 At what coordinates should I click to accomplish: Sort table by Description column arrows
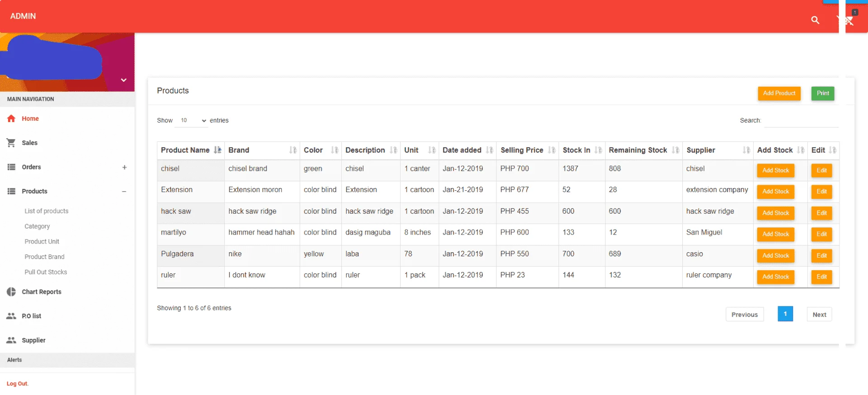coord(393,150)
